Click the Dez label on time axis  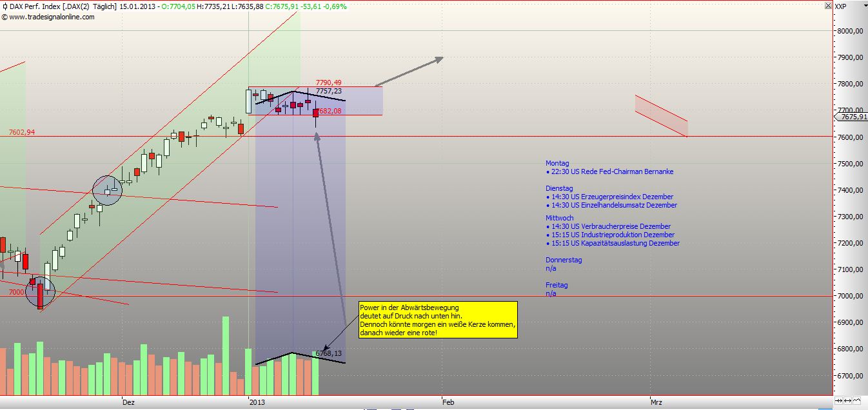tap(128, 402)
